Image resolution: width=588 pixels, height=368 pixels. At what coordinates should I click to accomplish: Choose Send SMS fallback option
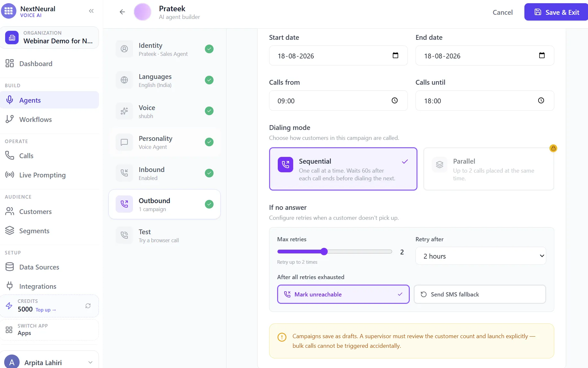tap(480, 294)
